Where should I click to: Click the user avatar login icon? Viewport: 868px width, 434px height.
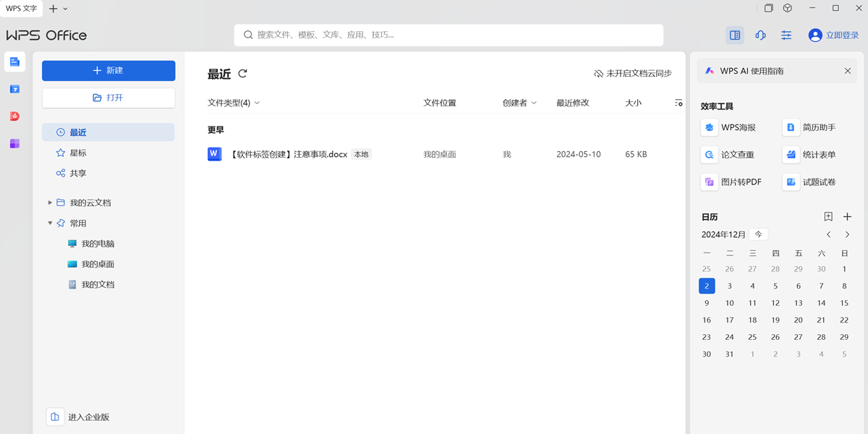(x=815, y=35)
